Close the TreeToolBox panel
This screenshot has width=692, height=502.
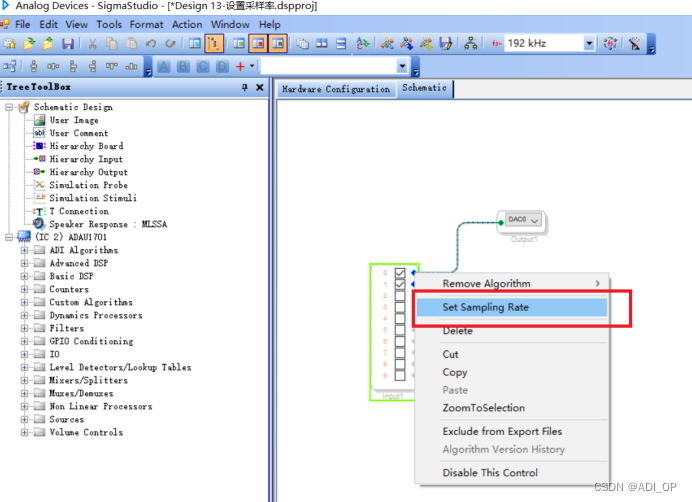pos(260,87)
